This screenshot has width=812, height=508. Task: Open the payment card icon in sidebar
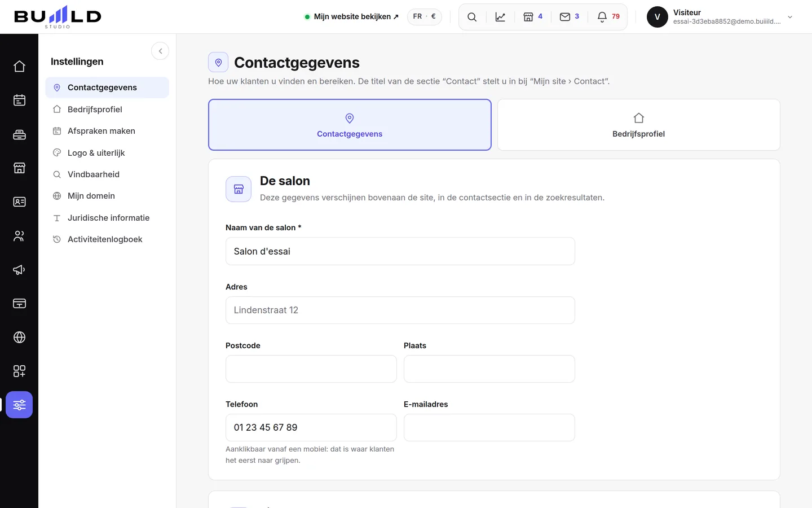pos(19,304)
